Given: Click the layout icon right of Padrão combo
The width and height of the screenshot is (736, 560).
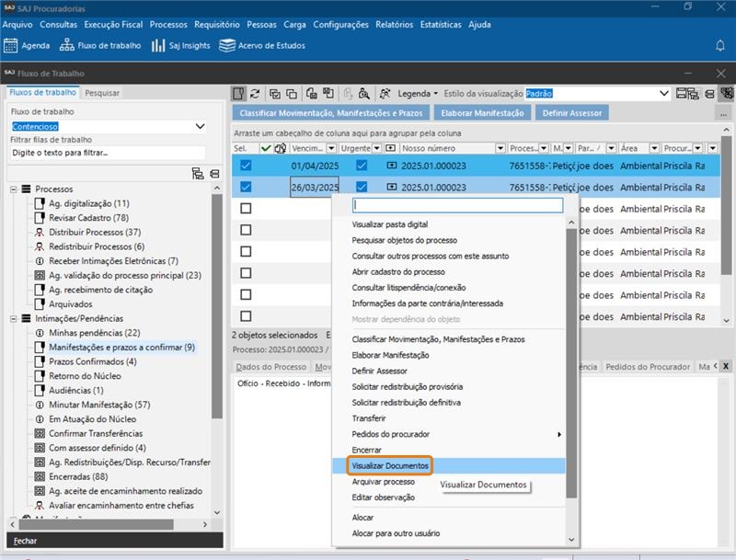Looking at the screenshot, I should click(x=682, y=94).
